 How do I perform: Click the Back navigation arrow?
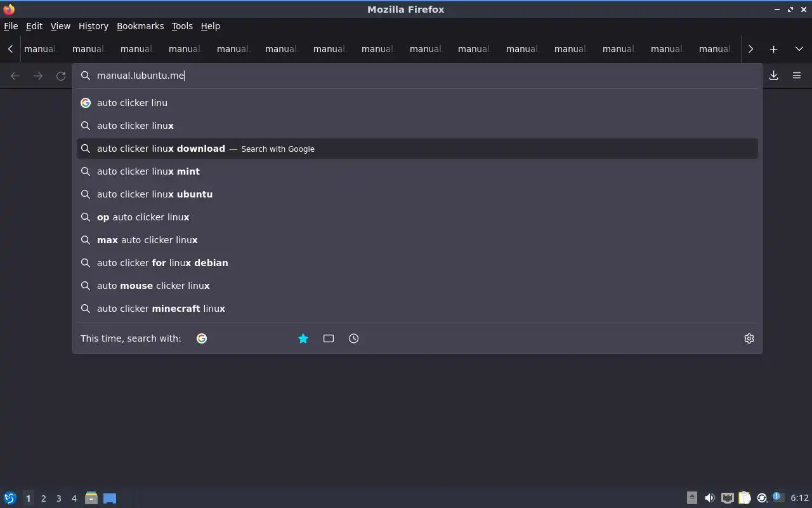(x=15, y=76)
